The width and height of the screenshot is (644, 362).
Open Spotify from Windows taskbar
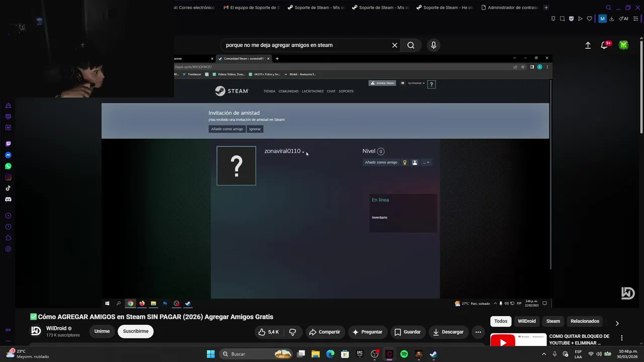pos(404,354)
